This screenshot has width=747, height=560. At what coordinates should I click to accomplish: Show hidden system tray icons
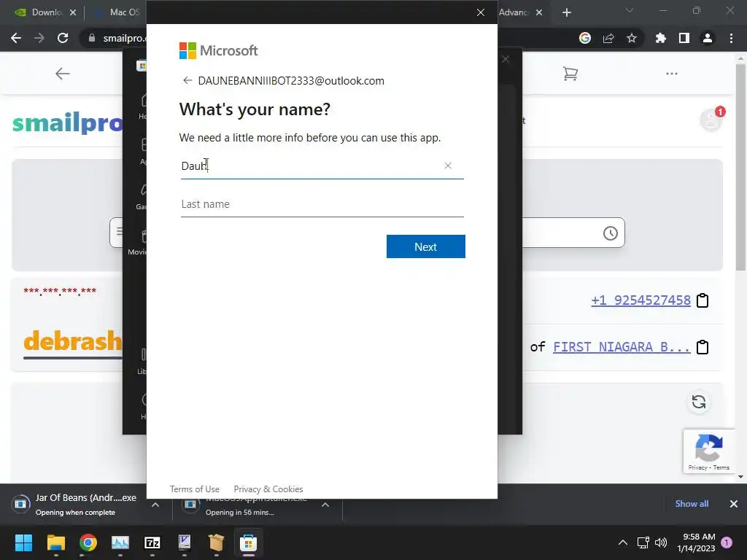[x=623, y=542]
